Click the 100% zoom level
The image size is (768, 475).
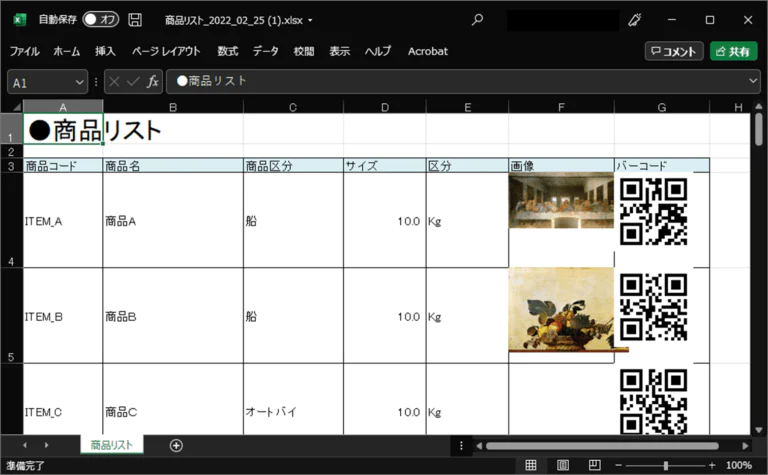[x=739, y=465]
